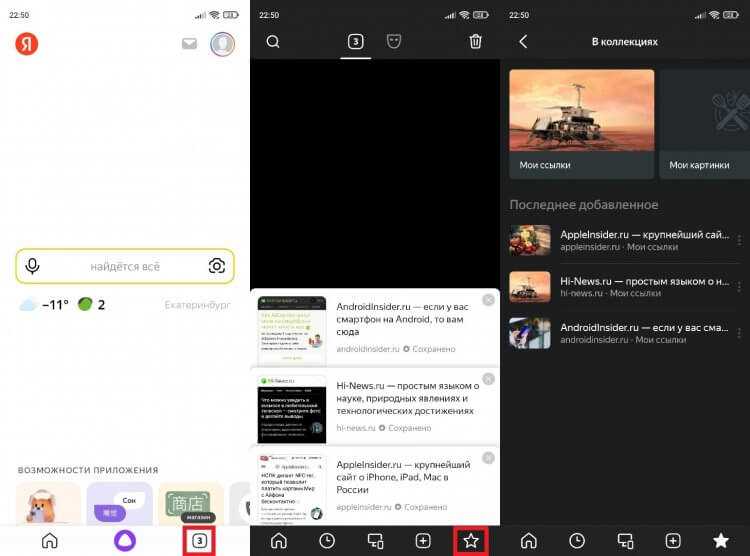Image resolution: width=750 pixels, height=556 pixels.
Task: Close the Hi-News.ru tab card
Action: (488, 379)
